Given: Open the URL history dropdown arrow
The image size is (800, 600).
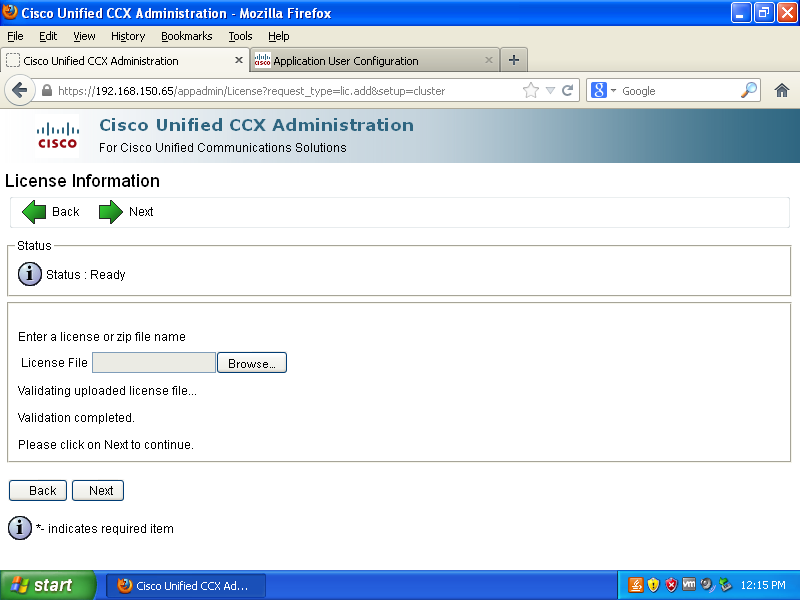Looking at the screenshot, I should coord(550,91).
